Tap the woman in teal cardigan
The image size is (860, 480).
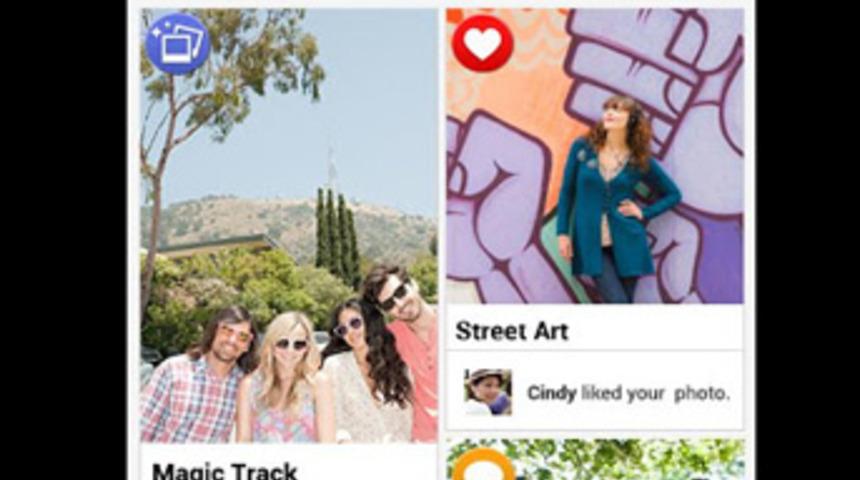[x=617, y=200]
